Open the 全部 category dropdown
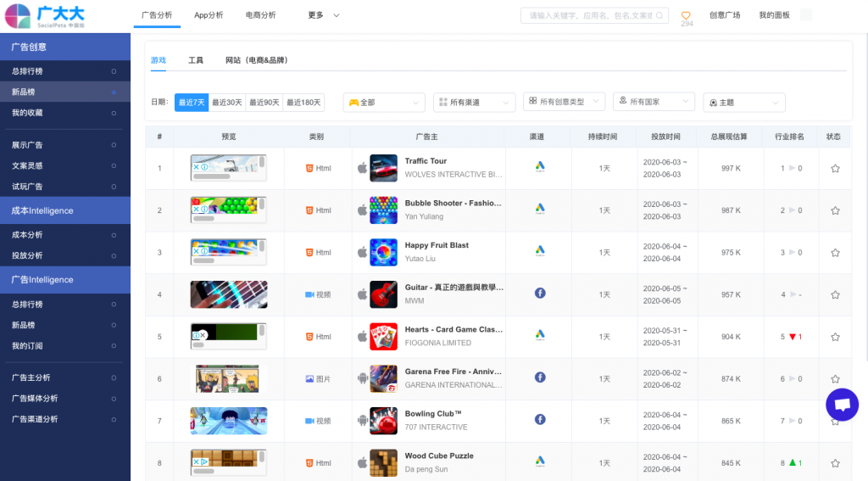The height and width of the screenshot is (481, 868). pyautogui.click(x=384, y=103)
